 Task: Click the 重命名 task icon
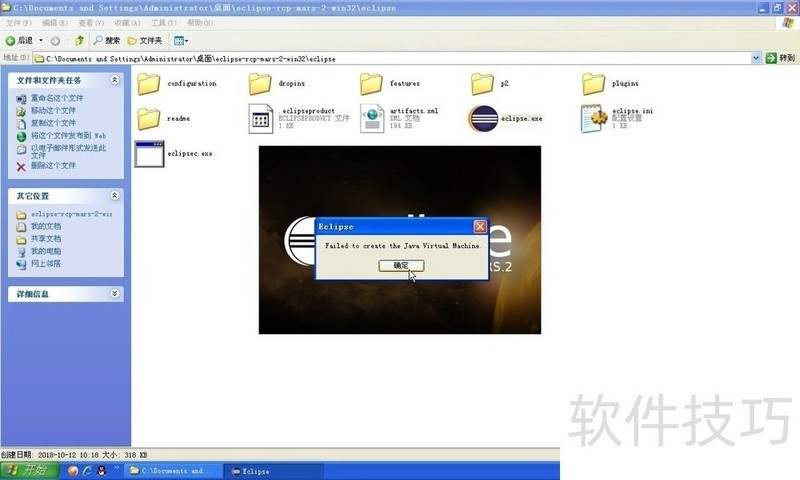[21, 99]
